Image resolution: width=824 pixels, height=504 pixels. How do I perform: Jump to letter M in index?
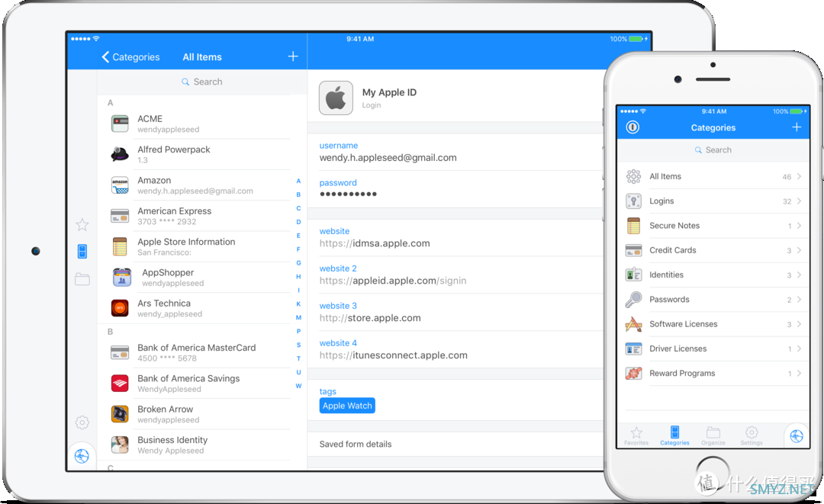[298, 318]
